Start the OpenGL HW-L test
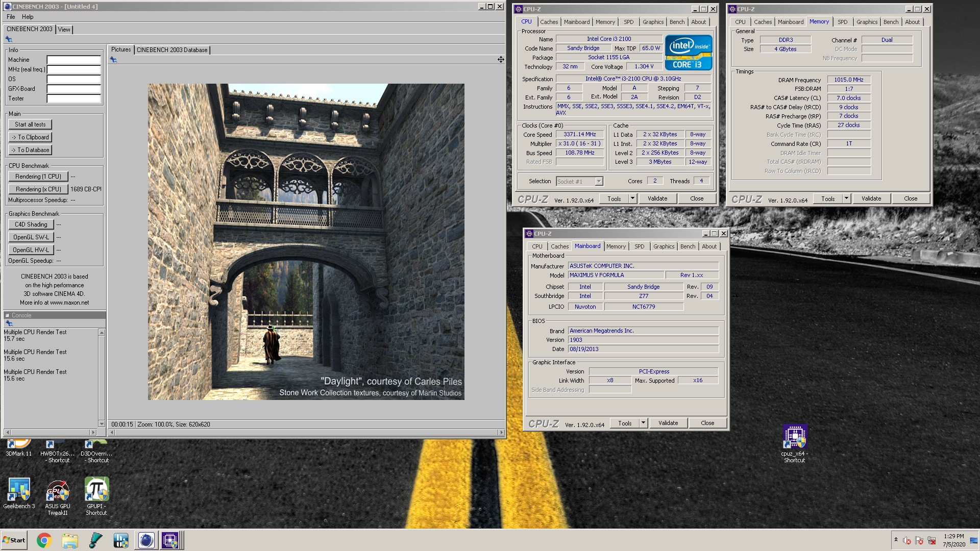 pos(31,250)
